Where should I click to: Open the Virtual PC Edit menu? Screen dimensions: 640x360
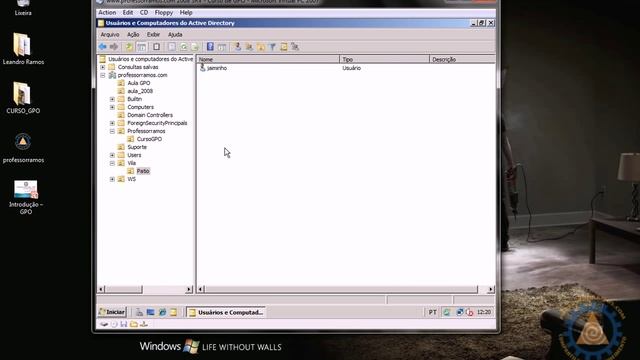click(128, 13)
